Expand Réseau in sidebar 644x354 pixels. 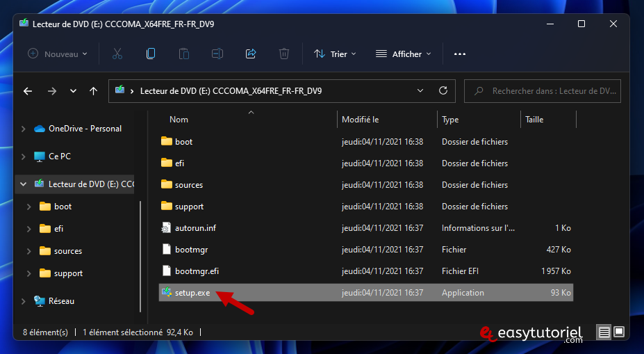coord(24,301)
